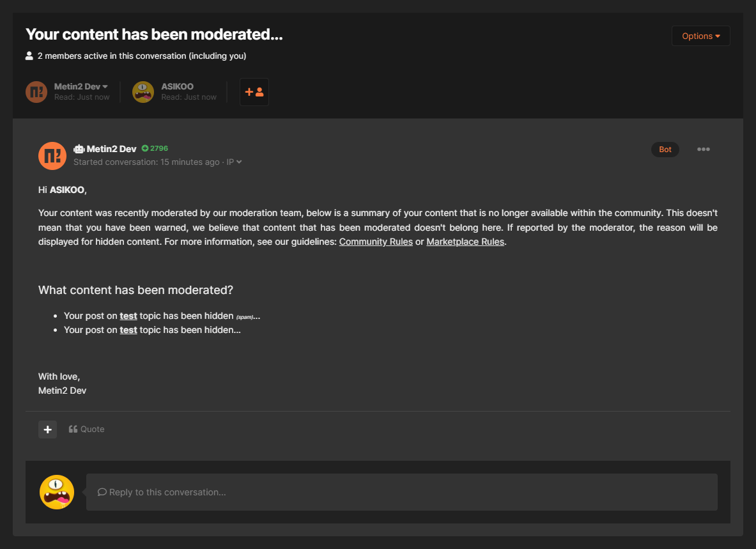Click the three-dot post options icon
Screen dimensions: 756x549
[704, 149]
